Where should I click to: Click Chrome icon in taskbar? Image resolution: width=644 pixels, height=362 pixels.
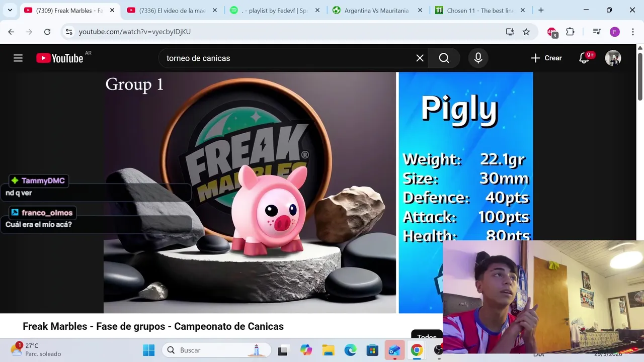point(417,350)
